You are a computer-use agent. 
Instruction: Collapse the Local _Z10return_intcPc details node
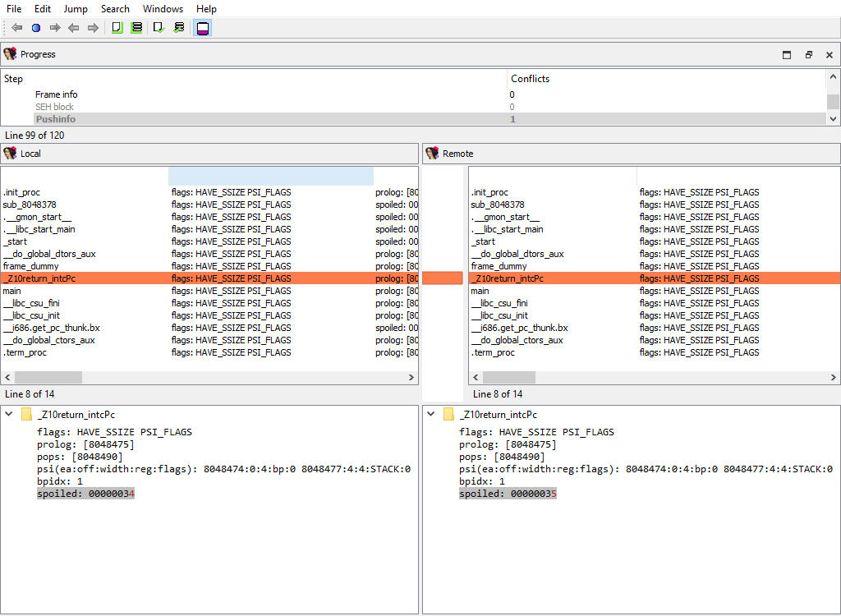(9, 415)
